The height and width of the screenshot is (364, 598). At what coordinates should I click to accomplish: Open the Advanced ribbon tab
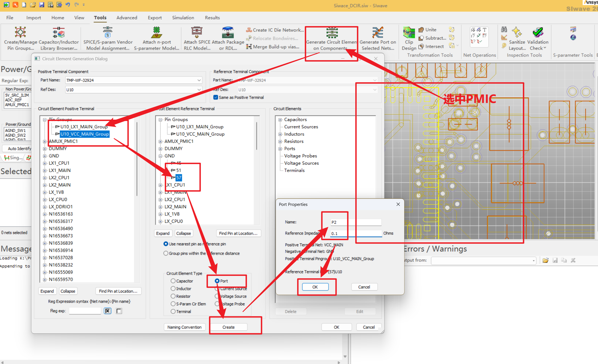127,18
